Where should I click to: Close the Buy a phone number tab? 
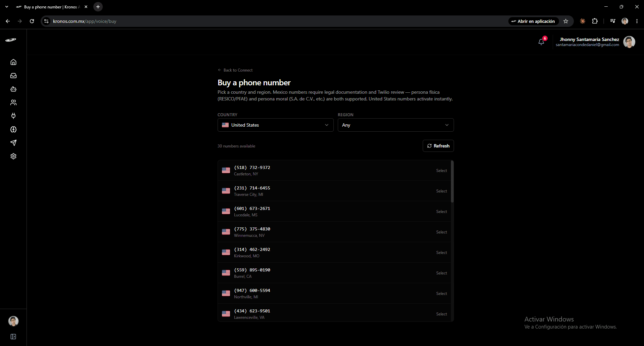[86, 7]
